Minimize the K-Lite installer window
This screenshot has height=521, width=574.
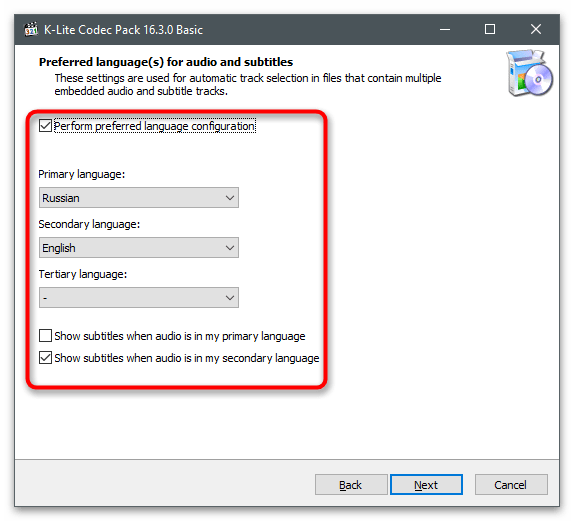coord(445,29)
